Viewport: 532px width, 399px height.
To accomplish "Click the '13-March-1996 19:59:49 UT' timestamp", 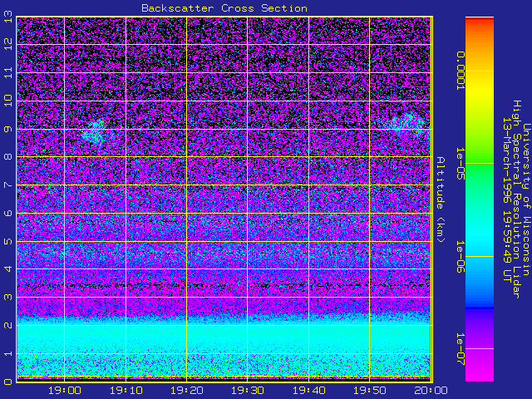I will [x=506, y=199].
